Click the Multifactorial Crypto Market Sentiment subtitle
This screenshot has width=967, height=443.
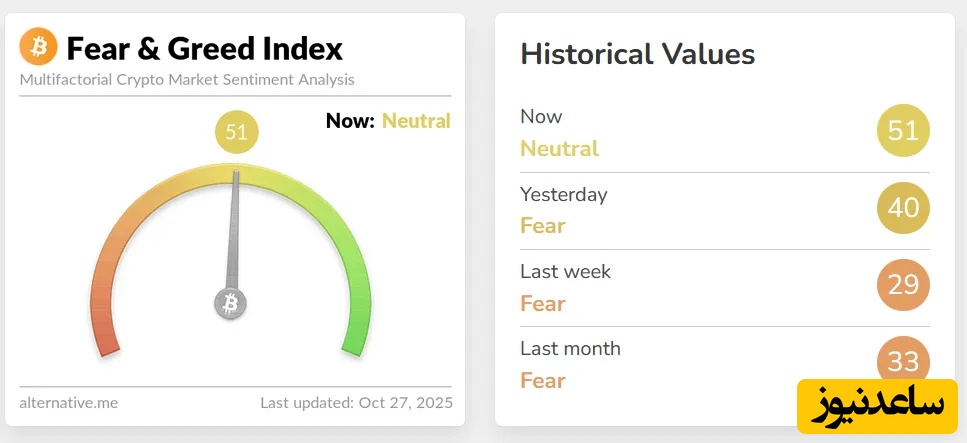(187, 79)
